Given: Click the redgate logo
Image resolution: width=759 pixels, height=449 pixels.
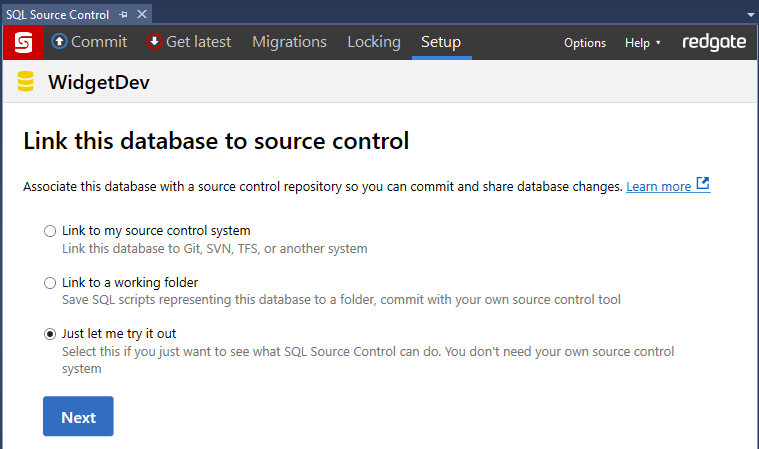Looking at the screenshot, I should coord(714,42).
